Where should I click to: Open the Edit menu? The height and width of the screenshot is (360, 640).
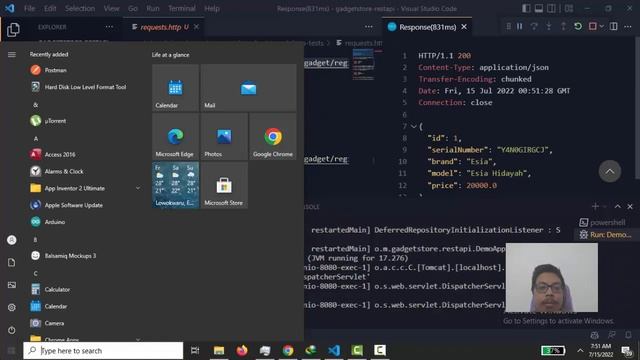50,8
